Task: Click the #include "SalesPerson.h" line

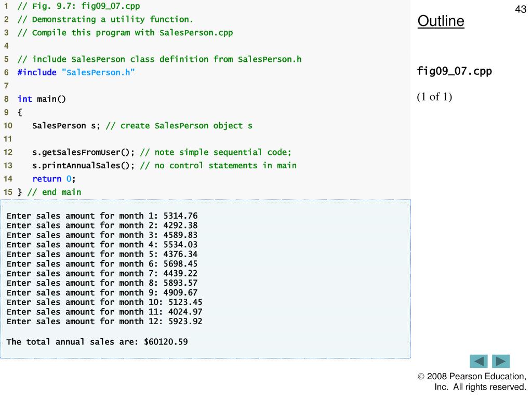Action: tap(76, 72)
